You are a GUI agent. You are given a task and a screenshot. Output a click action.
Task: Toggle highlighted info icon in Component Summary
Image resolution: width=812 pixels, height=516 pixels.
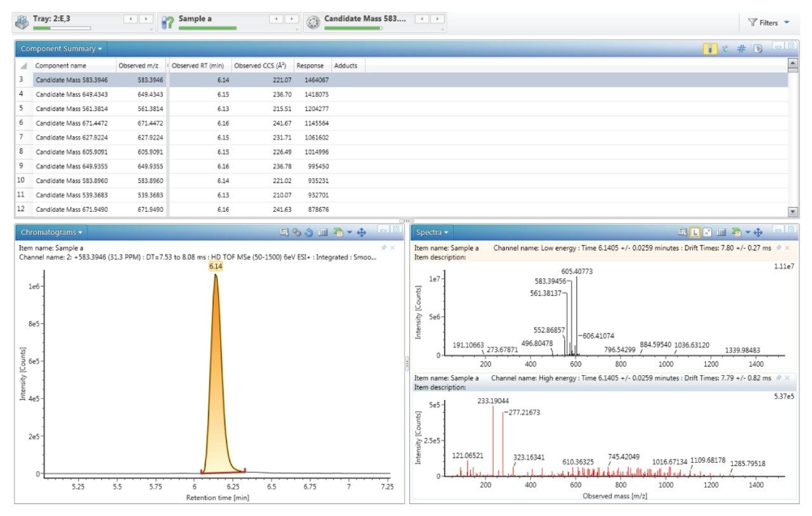click(710, 49)
